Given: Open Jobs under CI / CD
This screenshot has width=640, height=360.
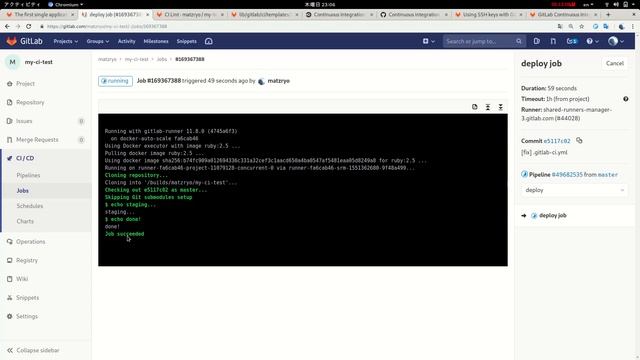Looking at the screenshot, I should 22,191.
